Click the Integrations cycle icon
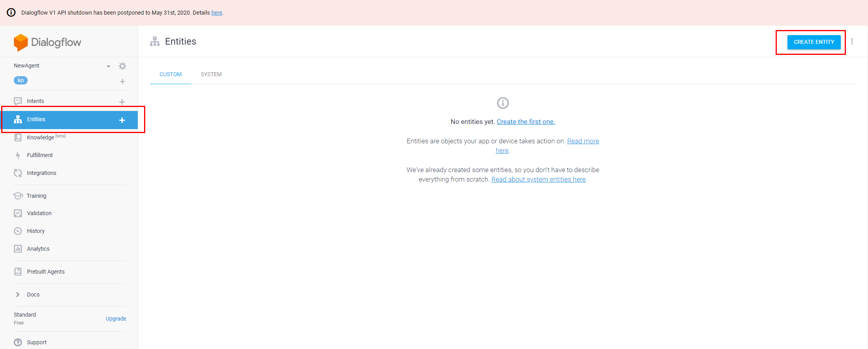Image resolution: width=868 pixels, height=349 pixels. tap(18, 173)
